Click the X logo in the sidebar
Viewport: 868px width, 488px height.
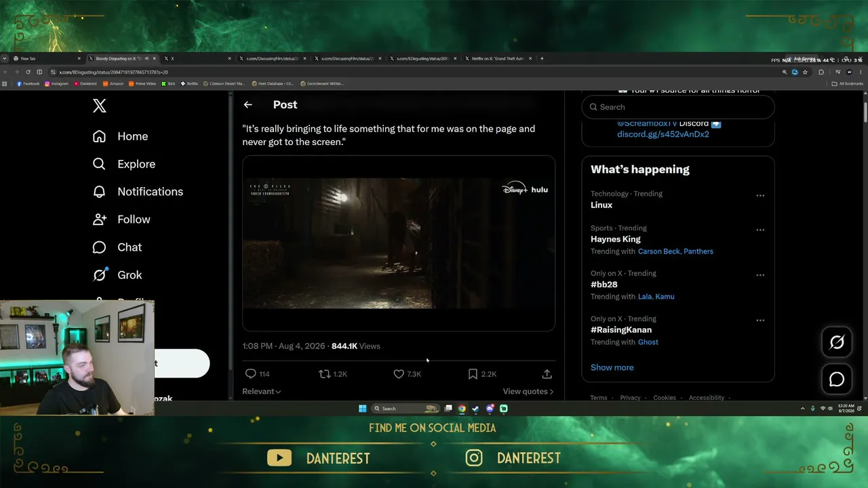99,106
